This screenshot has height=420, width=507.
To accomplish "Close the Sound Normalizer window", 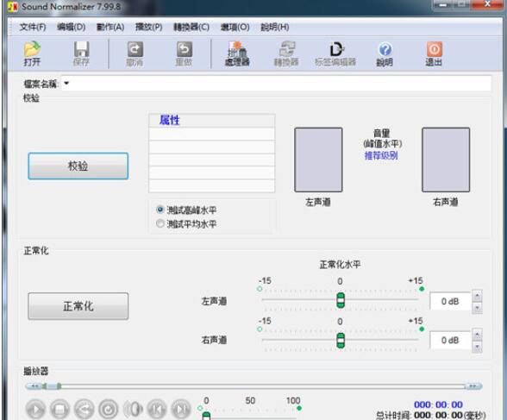I will [488, 4].
